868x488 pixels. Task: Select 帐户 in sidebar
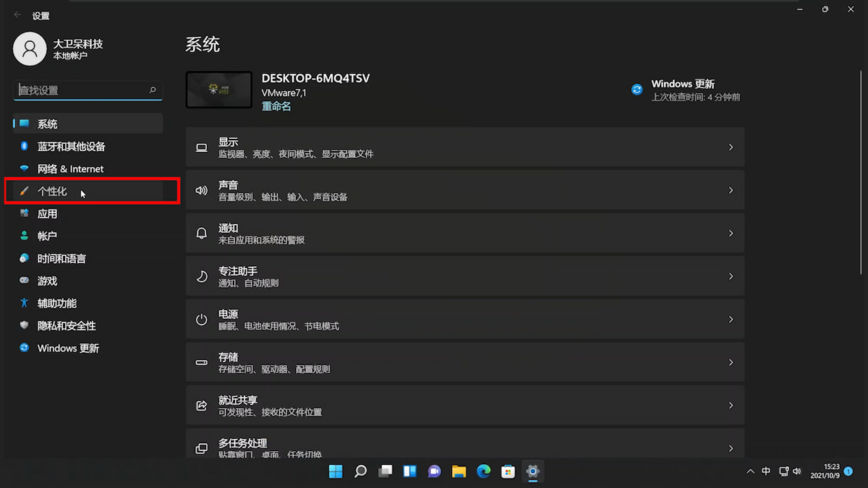88,236
